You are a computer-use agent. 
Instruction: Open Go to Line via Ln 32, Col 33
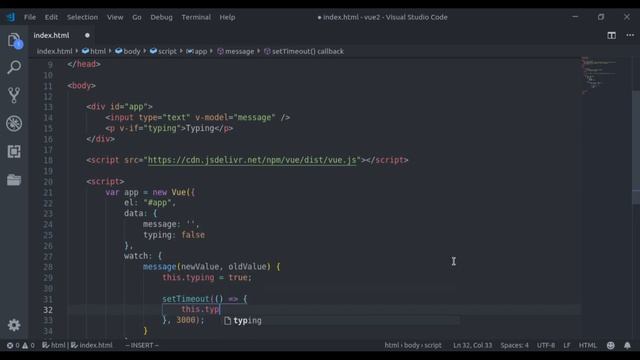click(x=473, y=345)
